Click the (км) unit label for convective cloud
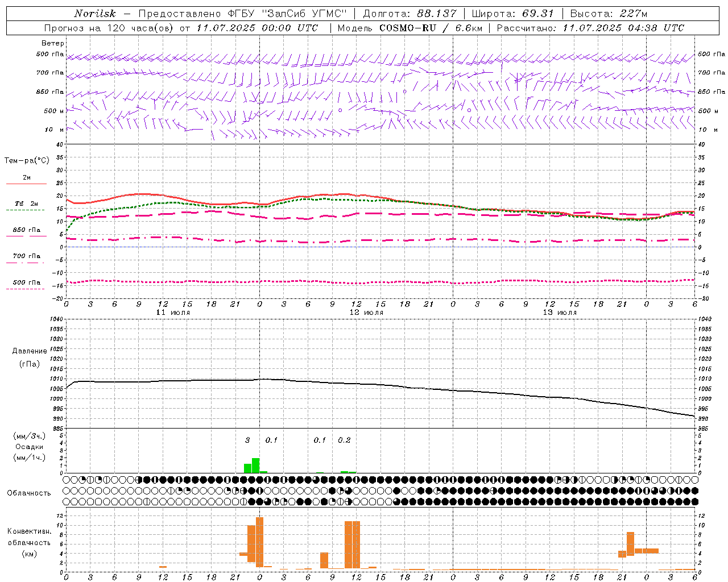 tap(29, 554)
